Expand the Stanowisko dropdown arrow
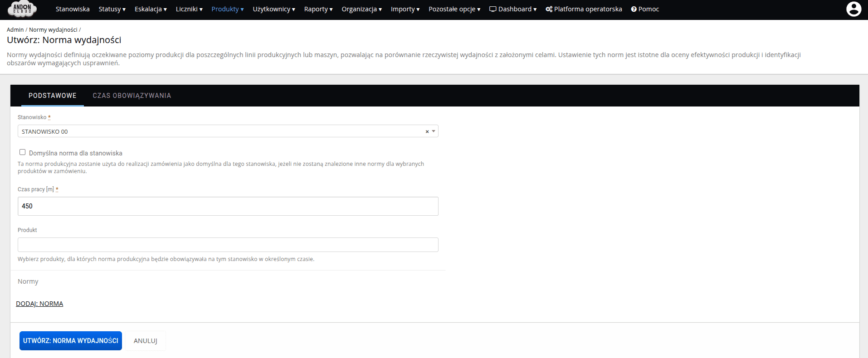Image resolution: width=868 pixels, height=358 pixels. tap(434, 131)
